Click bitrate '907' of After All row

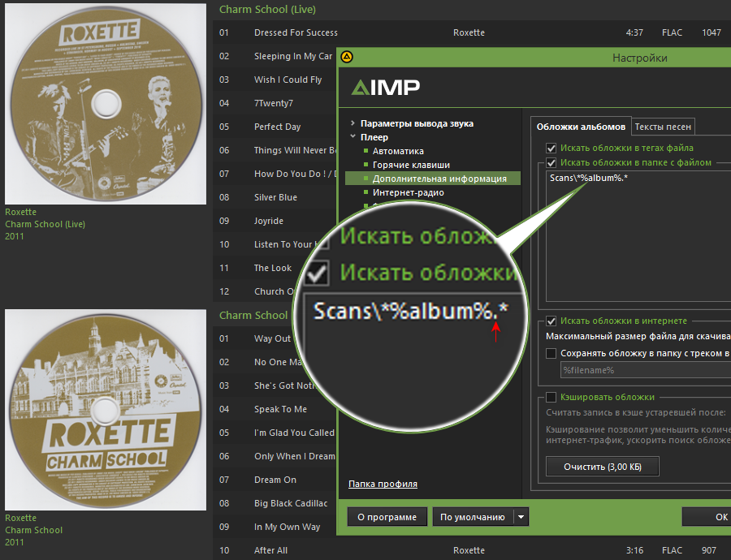click(708, 550)
